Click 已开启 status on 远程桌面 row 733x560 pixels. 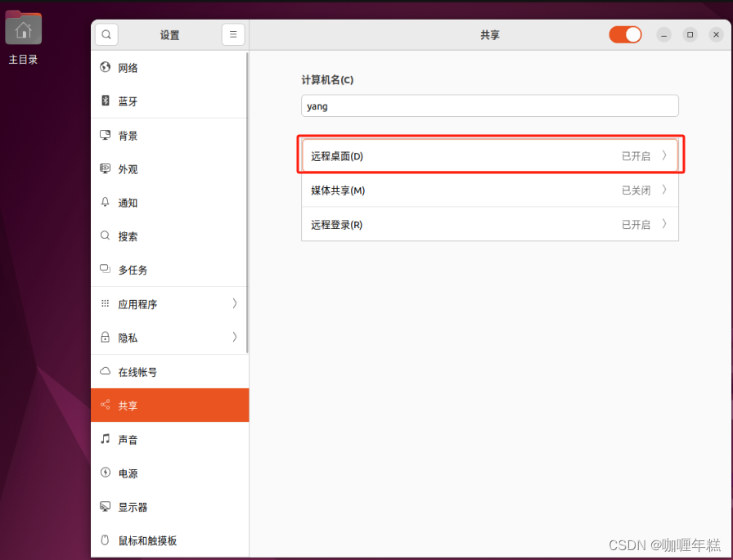click(x=636, y=156)
